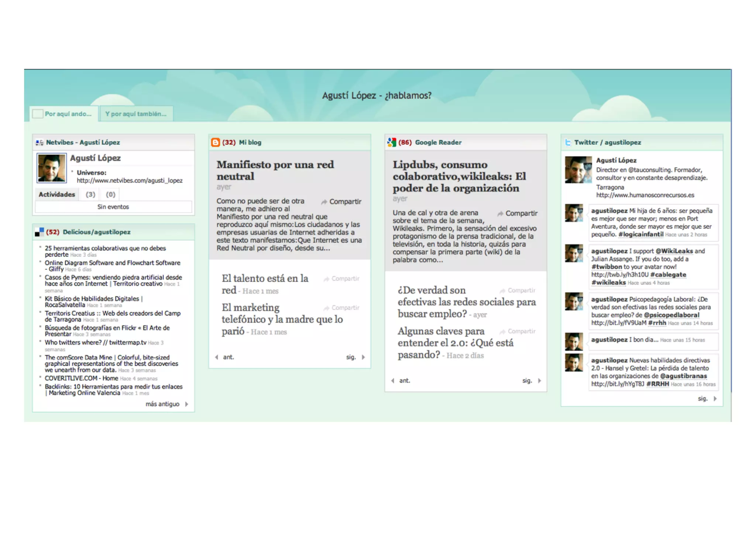This screenshot has height=534, width=756.
Task: Click the Blogger icon next to Mi blog
Action: pos(215,142)
